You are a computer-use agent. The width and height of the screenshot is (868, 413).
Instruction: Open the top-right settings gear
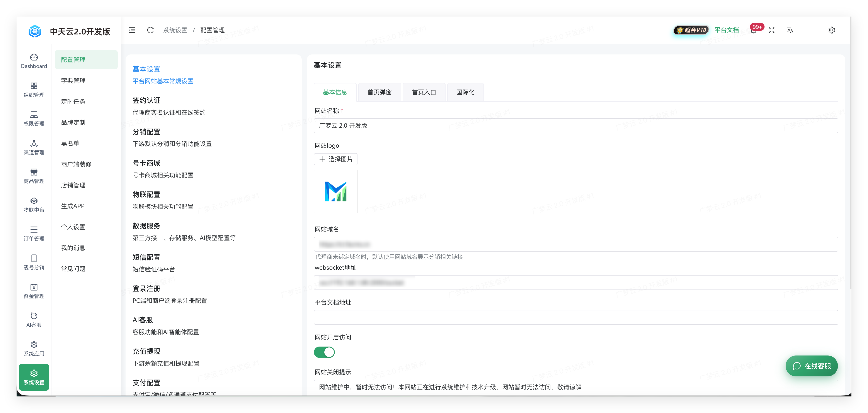pos(832,30)
